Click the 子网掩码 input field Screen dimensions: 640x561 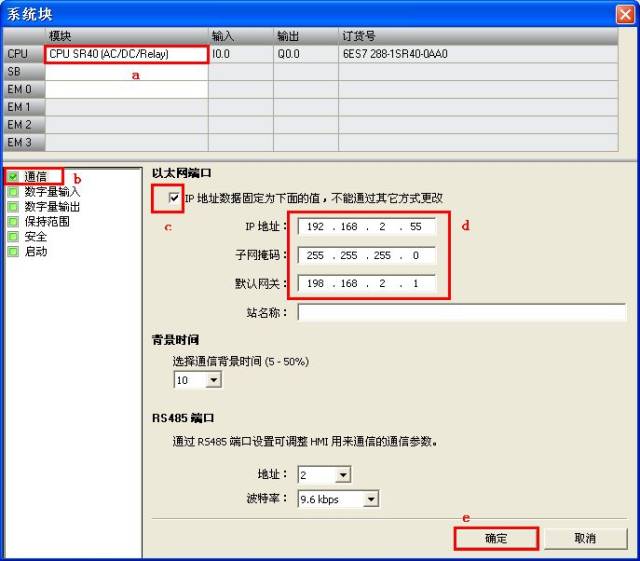[x=366, y=255]
